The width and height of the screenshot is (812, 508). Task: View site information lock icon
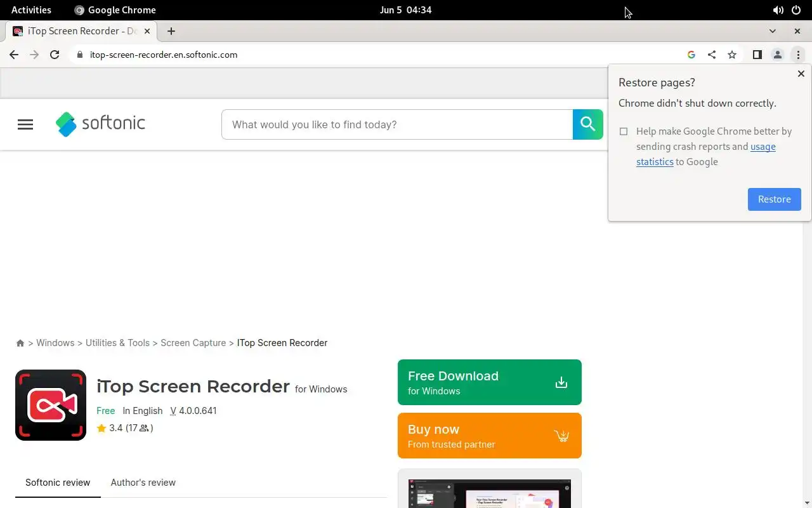click(79, 55)
